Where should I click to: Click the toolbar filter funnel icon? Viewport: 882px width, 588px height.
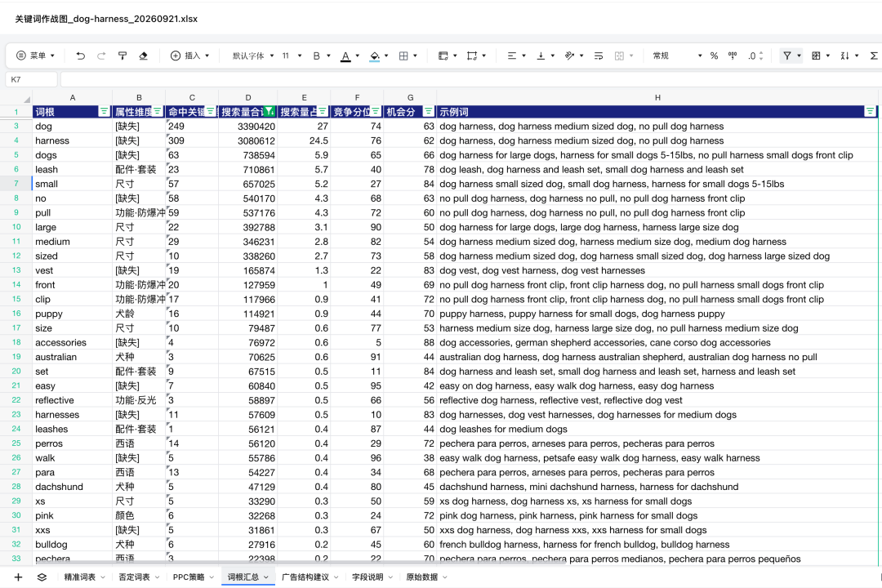tap(787, 56)
